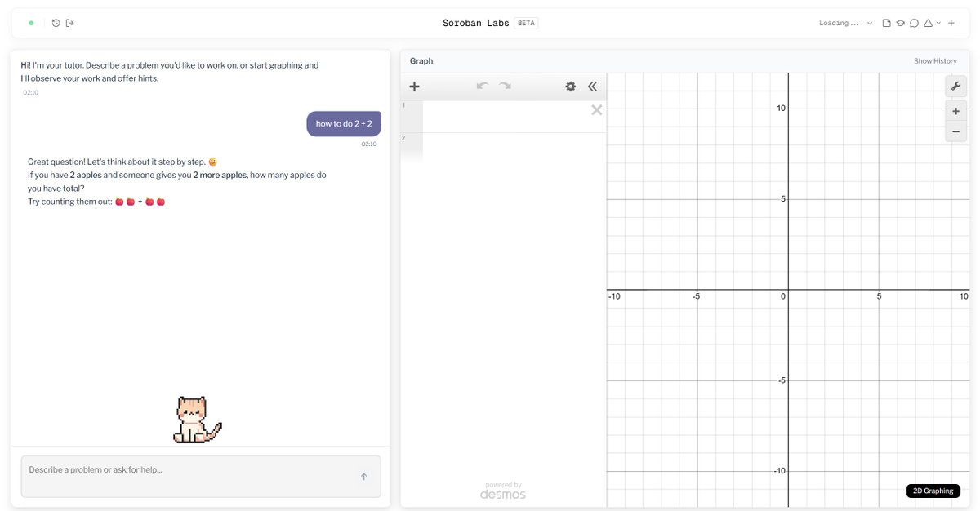Add a new expression with Desmos plus

point(414,87)
